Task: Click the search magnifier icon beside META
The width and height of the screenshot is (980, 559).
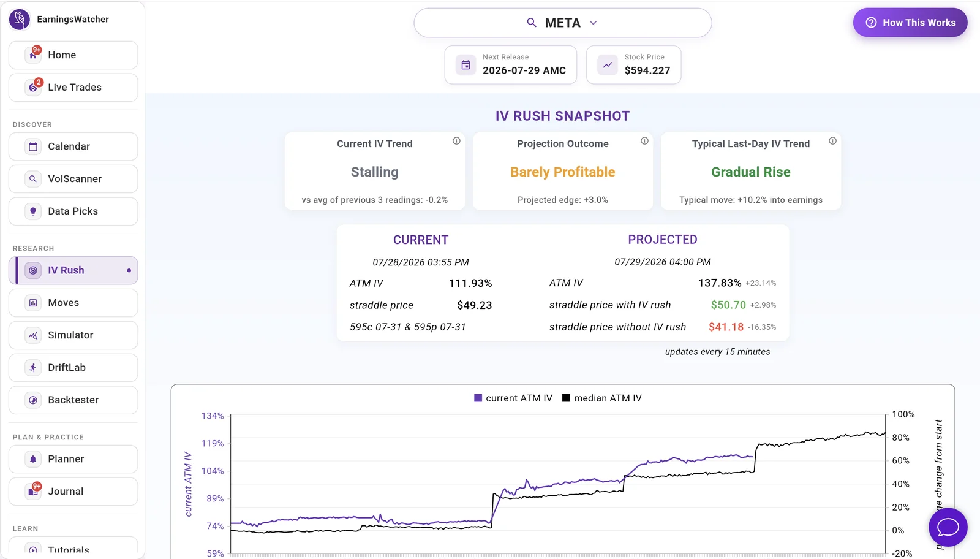Action: 532,23
